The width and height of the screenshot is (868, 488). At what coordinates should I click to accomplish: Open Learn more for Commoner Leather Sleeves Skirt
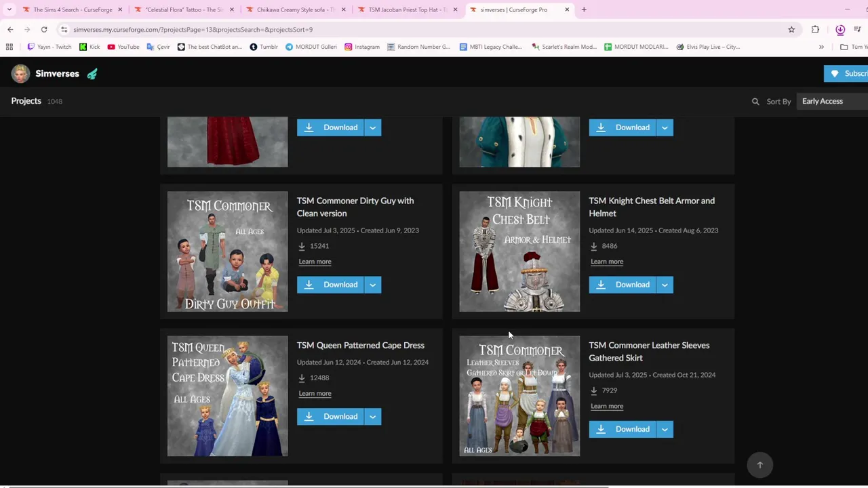pos(607,406)
